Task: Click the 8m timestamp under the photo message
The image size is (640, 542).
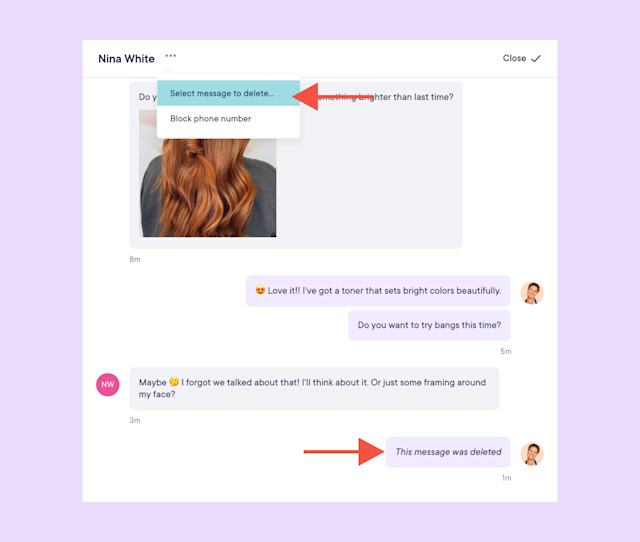Action: [x=135, y=259]
